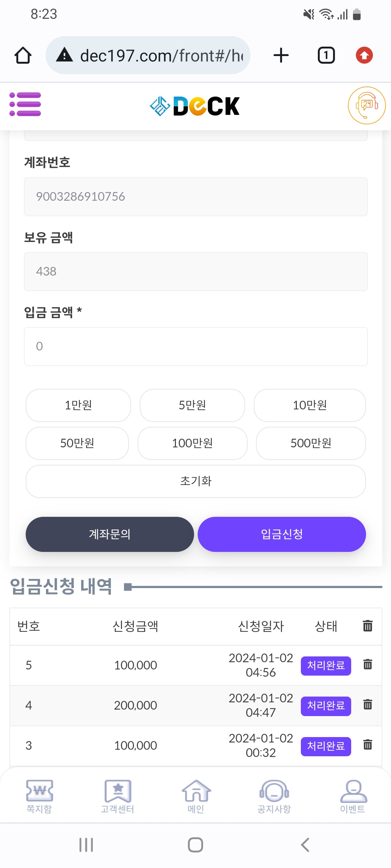Open the 이벤트 events tab
The height and width of the screenshot is (868, 391).
[353, 796]
